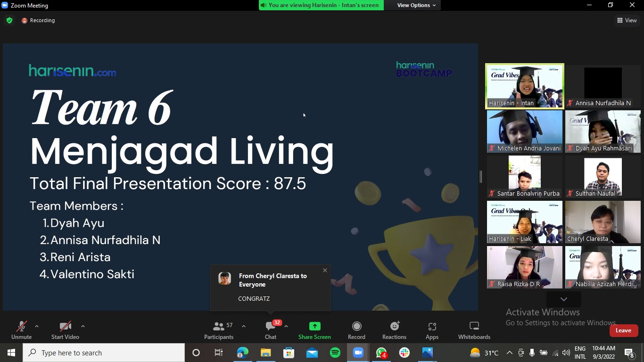
Task: Open network Wi-Fi tray icon
Action: click(555, 353)
